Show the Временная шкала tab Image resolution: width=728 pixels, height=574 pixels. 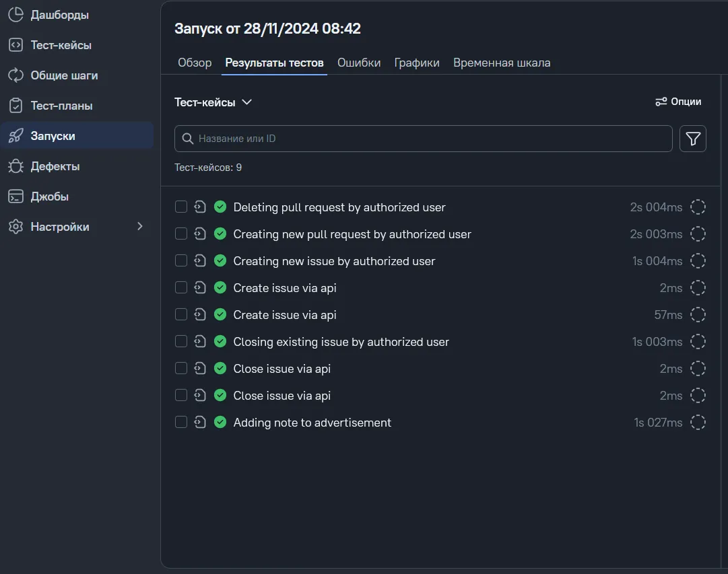pyautogui.click(x=502, y=63)
